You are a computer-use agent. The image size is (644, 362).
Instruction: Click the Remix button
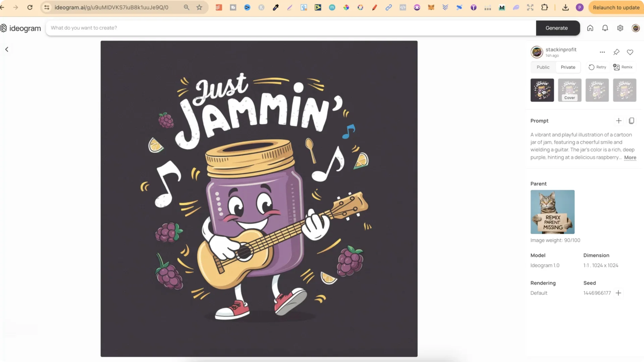pos(623,67)
